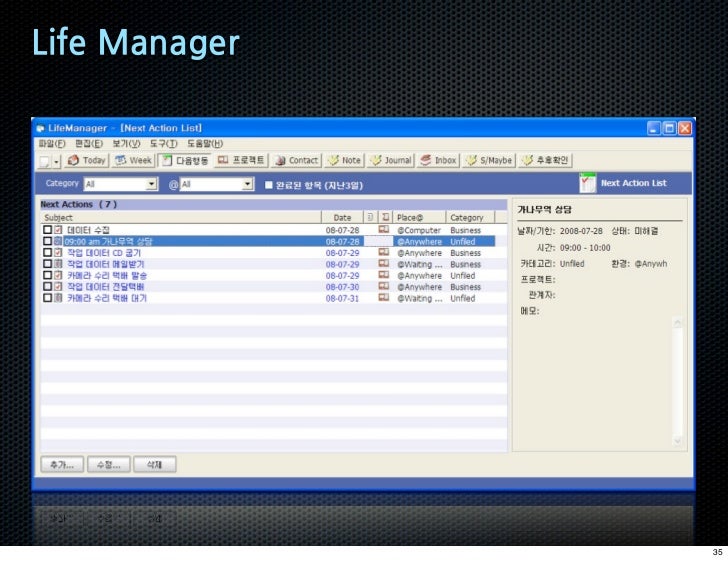Viewport: 728px width, 561px height.
Task: Select the 카메라 수리 택배 대기 subject text
Action: click(107, 298)
